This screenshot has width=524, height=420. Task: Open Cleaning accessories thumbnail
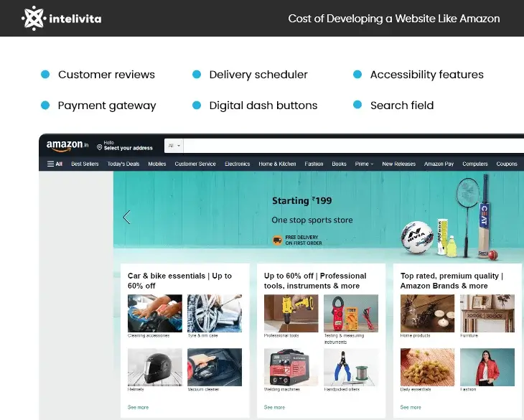155,313
